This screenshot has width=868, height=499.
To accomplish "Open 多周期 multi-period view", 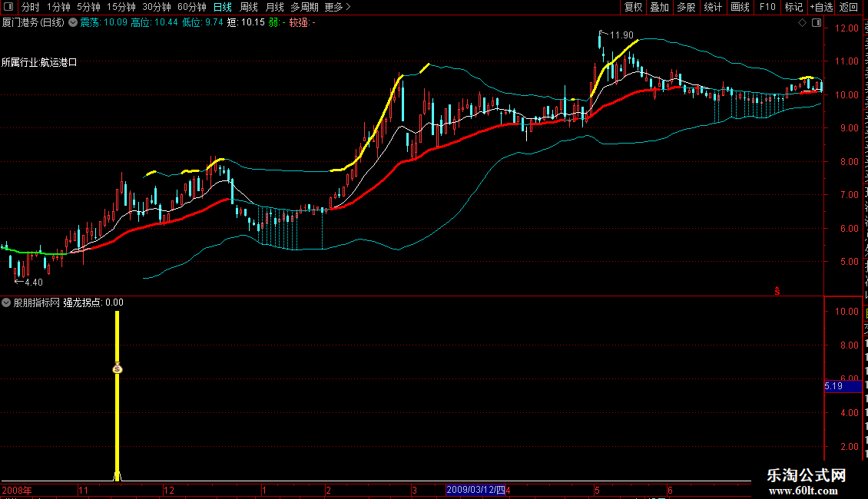I will click(304, 7).
